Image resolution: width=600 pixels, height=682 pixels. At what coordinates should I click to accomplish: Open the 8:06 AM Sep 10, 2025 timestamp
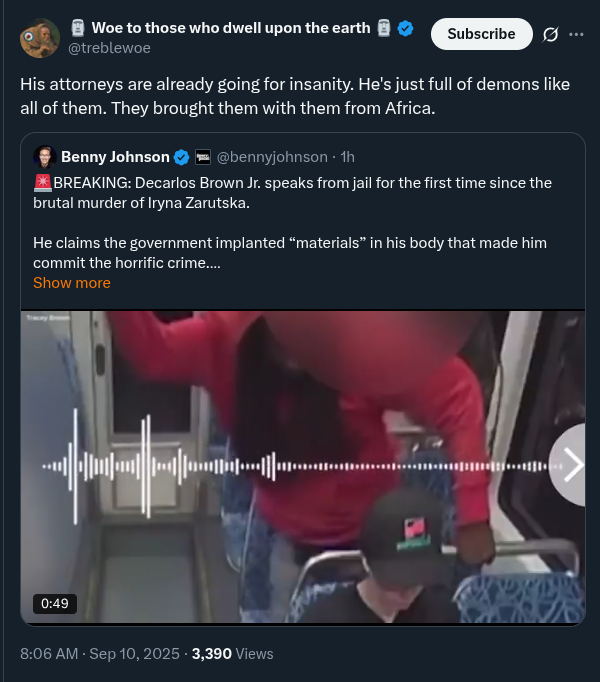point(100,654)
